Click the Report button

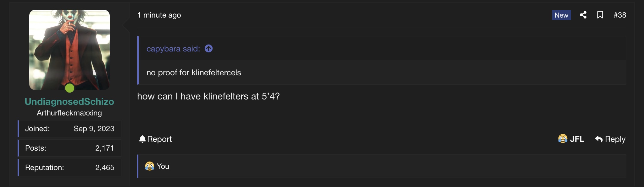(x=155, y=139)
